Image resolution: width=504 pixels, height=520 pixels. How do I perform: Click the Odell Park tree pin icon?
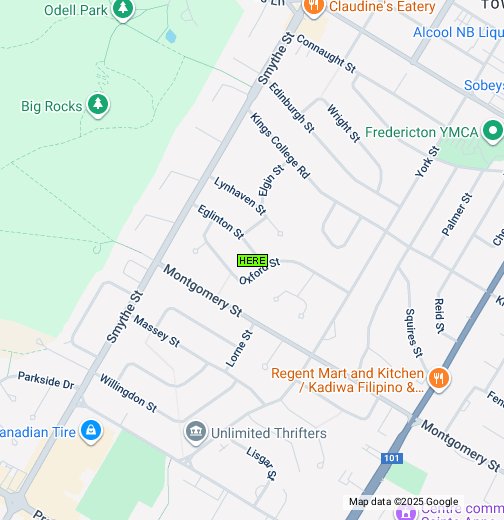coord(123,9)
